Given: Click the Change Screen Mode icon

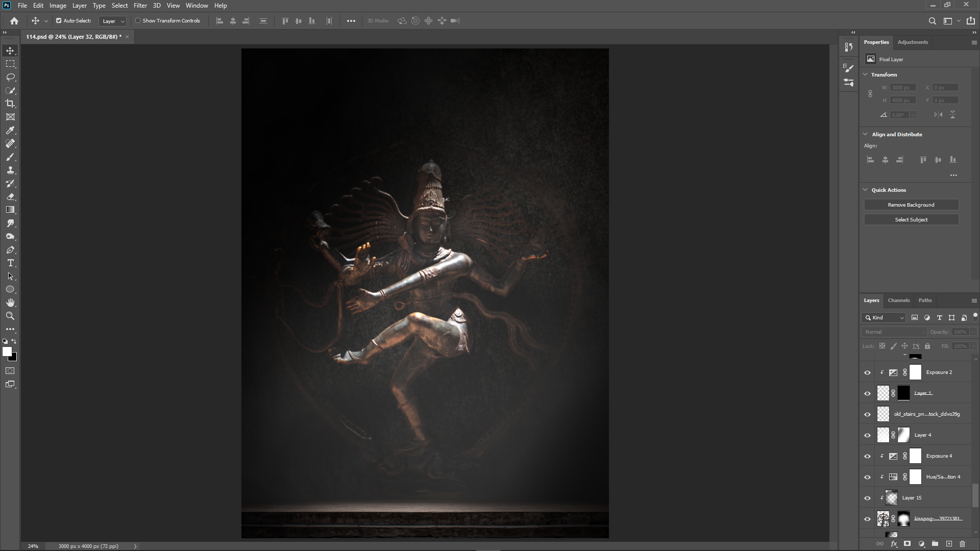Looking at the screenshot, I should click(10, 384).
